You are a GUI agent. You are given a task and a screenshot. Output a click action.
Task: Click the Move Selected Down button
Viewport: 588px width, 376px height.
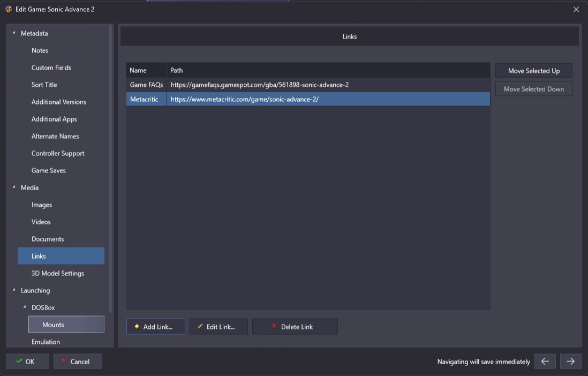coord(533,89)
